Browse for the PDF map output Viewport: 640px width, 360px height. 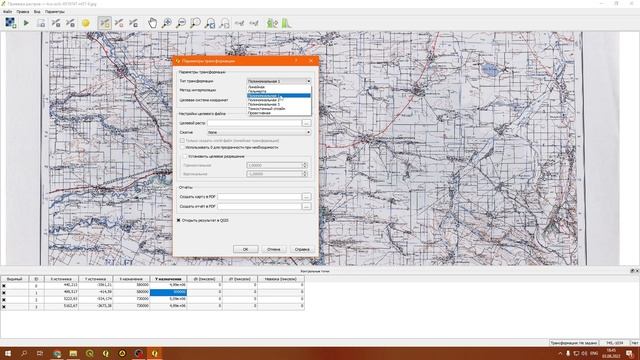coord(307,197)
